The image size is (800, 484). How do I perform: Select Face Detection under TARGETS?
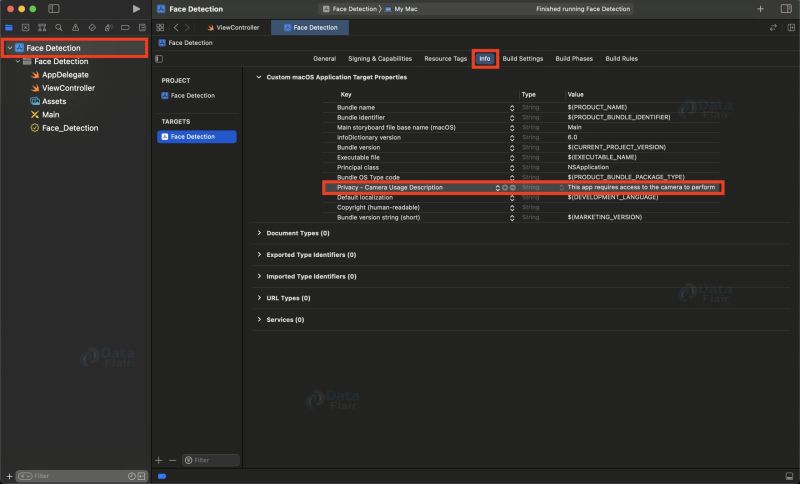tap(197, 137)
